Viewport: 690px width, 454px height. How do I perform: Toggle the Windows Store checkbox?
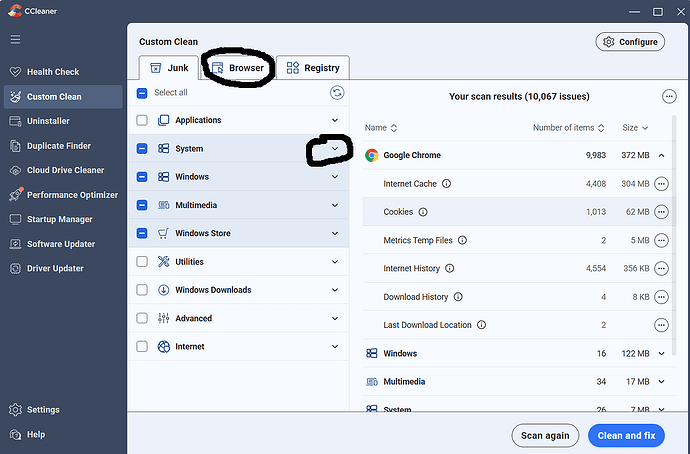click(x=142, y=233)
